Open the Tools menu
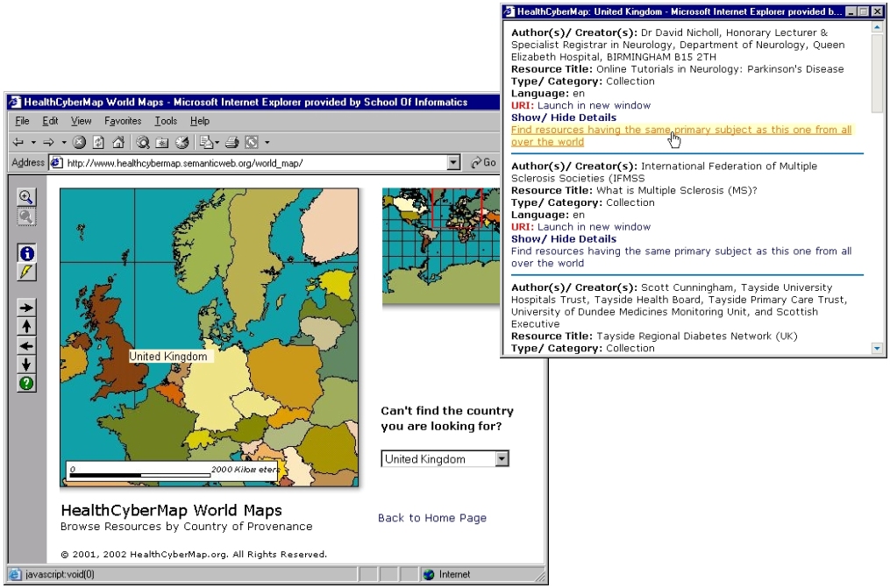The image size is (890, 588). point(166,121)
